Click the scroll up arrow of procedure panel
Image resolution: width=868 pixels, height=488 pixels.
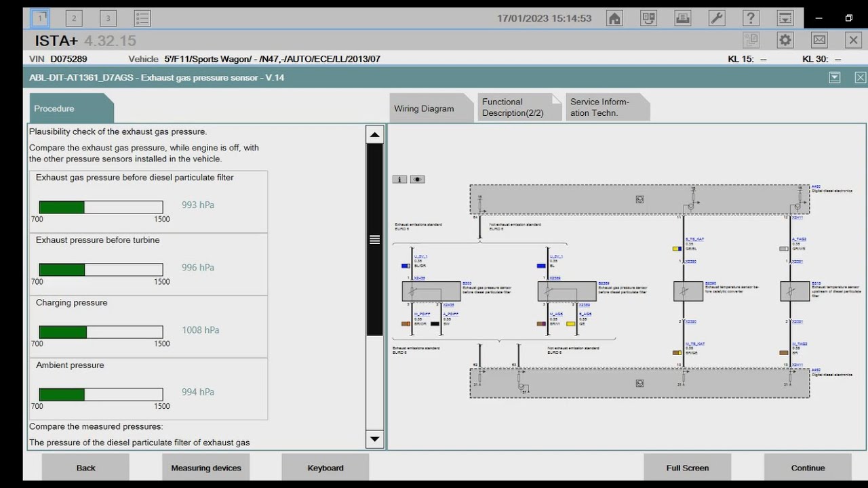point(374,134)
